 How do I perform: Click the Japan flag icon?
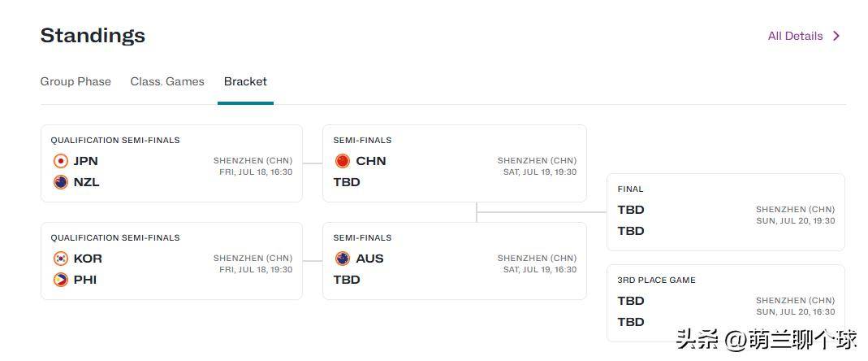(60, 161)
